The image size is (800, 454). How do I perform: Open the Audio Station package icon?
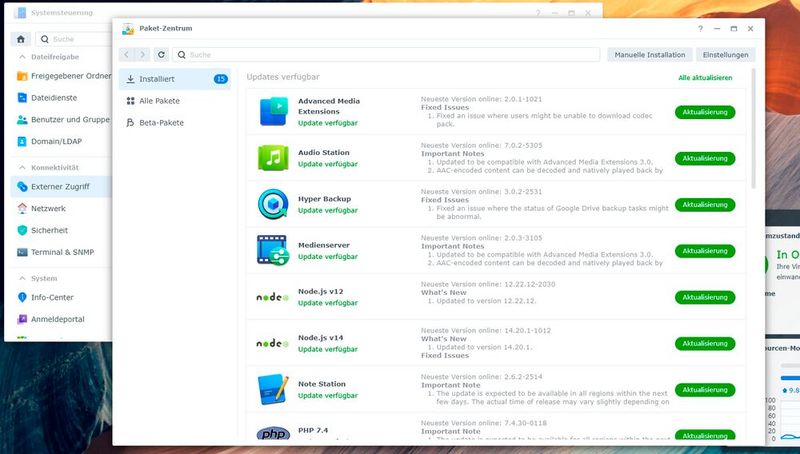(273, 158)
